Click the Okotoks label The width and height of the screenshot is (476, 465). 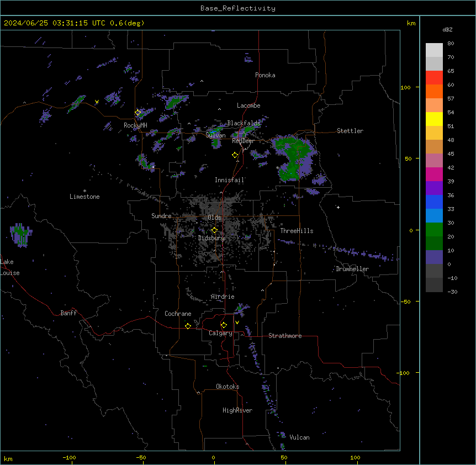pos(228,387)
